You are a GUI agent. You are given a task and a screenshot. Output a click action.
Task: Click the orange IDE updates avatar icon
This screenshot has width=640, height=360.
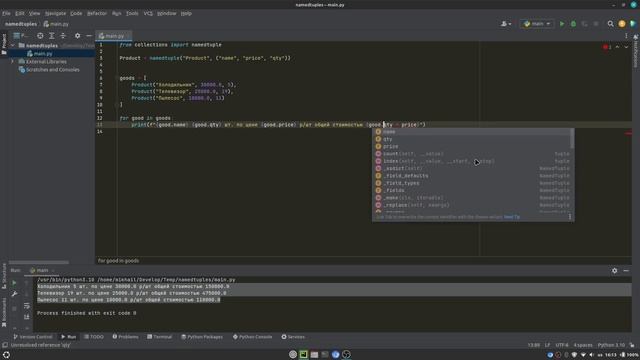coord(622,24)
